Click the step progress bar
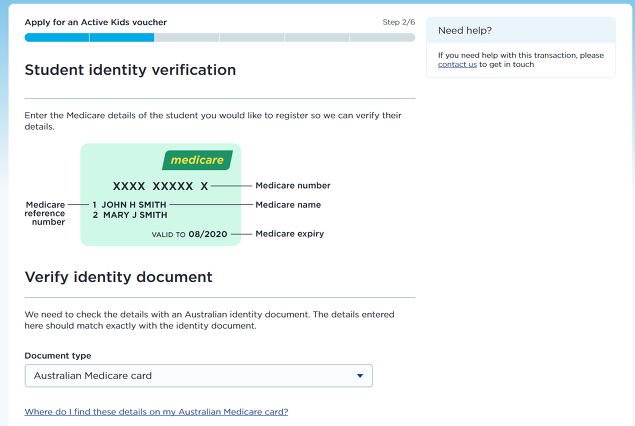635x426 pixels. point(220,38)
